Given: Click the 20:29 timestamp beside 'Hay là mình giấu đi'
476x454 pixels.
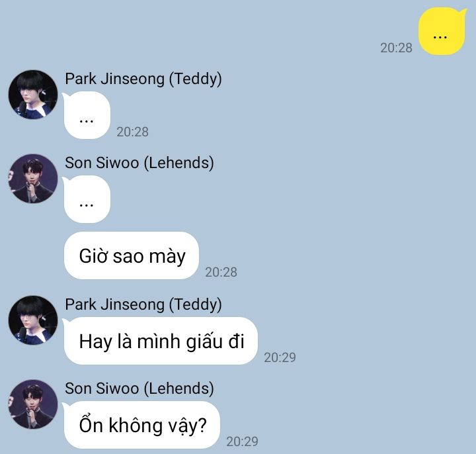Looking at the screenshot, I should (x=280, y=357).
